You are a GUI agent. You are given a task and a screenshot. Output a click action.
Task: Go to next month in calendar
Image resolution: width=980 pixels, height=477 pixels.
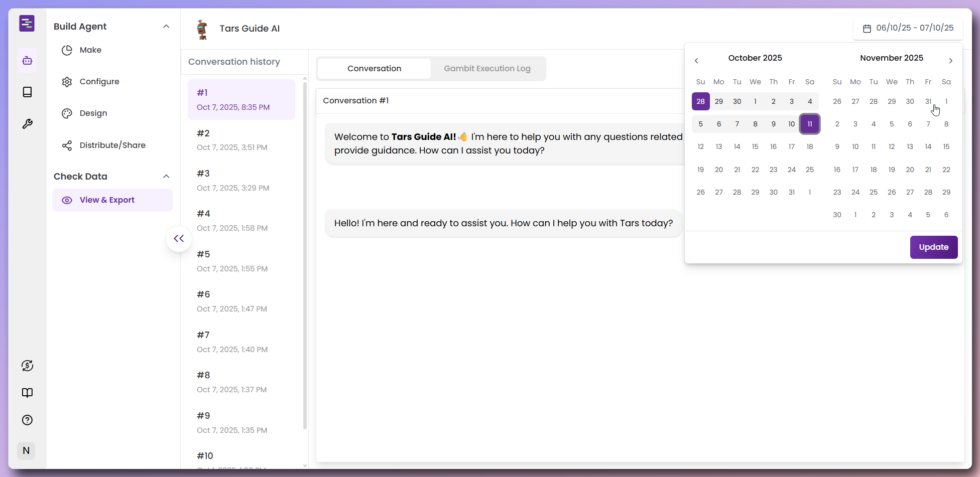pos(950,61)
